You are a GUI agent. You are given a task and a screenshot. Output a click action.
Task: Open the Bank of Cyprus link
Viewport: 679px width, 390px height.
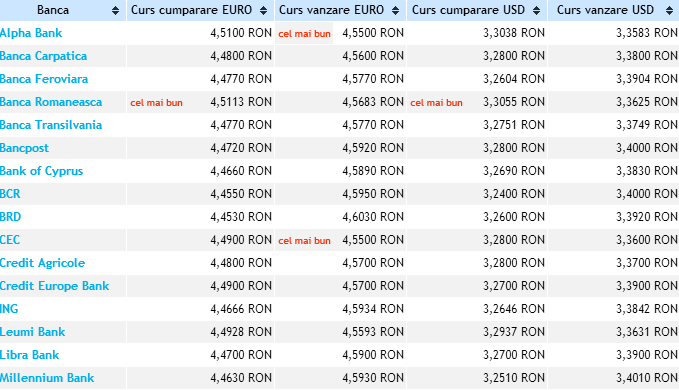click(41, 171)
